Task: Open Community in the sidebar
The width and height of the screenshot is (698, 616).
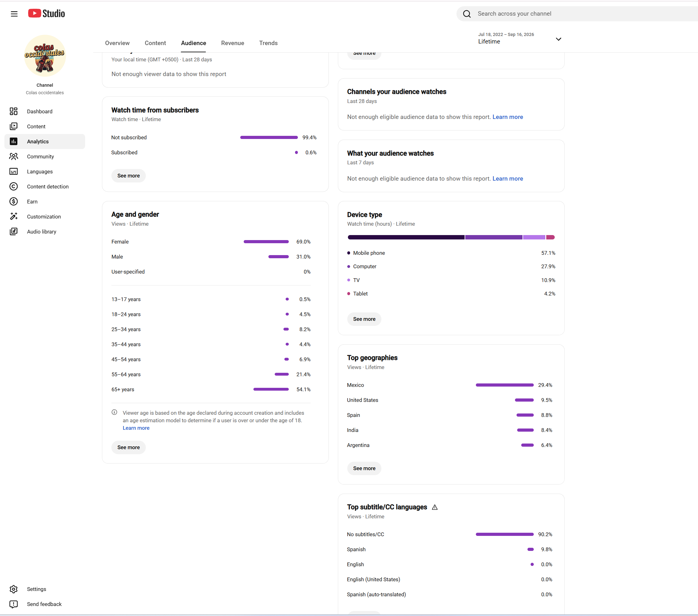Action: 45,157
